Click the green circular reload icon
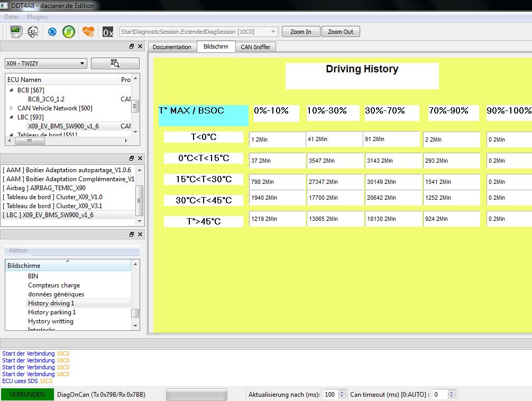This screenshot has height=401, width=532. click(x=69, y=32)
